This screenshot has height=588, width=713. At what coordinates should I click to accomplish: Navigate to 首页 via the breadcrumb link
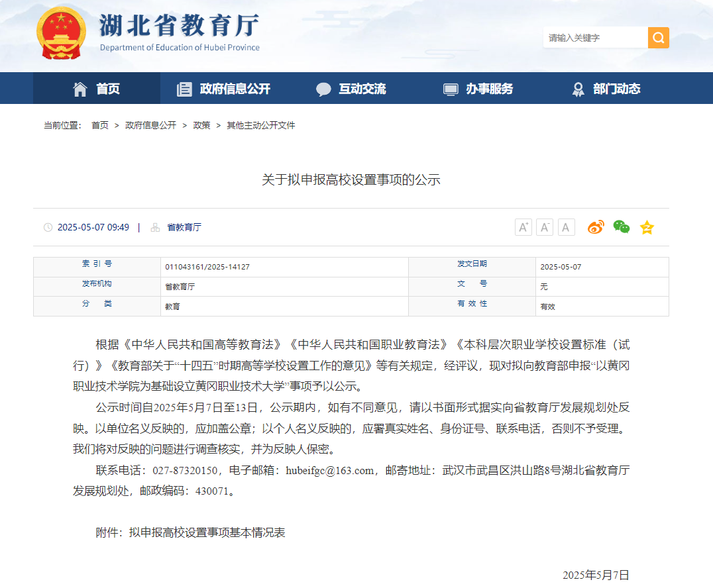[x=99, y=125]
